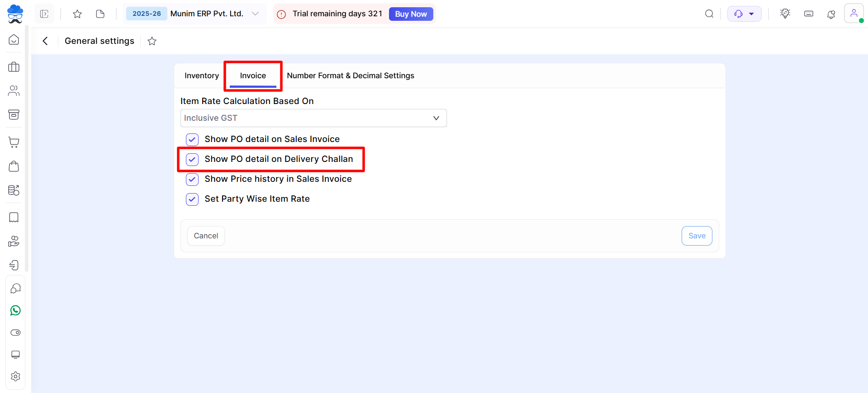
Task: Uncheck Show PO detail on Sales Invoice
Action: (192, 139)
